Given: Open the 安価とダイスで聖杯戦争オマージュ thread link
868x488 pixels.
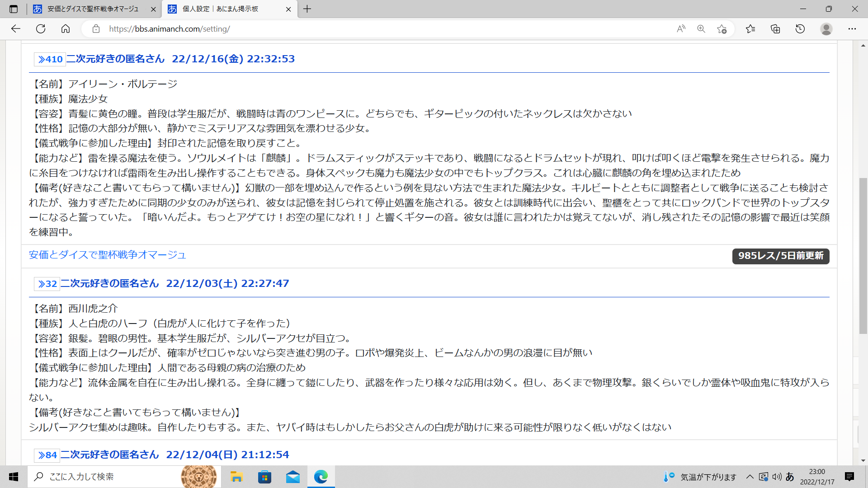Looking at the screenshot, I should pyautogui.click(x=107, y=255).
